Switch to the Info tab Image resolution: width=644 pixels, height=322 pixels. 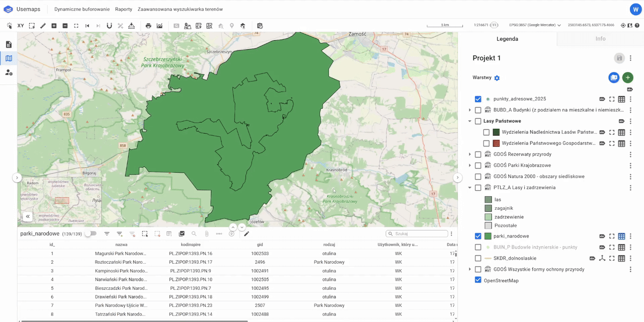(600, 39)
